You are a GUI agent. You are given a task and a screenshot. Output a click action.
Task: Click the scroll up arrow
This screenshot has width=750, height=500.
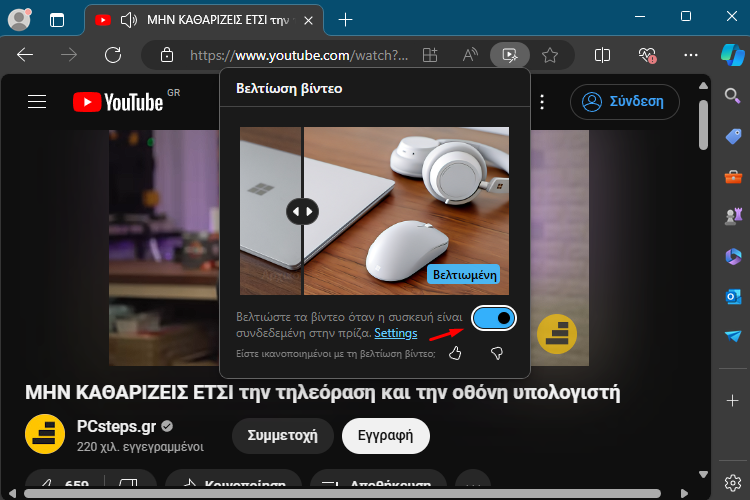point(703,86)
